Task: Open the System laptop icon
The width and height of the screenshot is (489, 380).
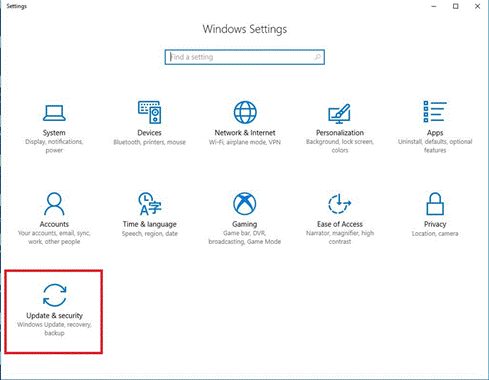Action: click(54, 113)
